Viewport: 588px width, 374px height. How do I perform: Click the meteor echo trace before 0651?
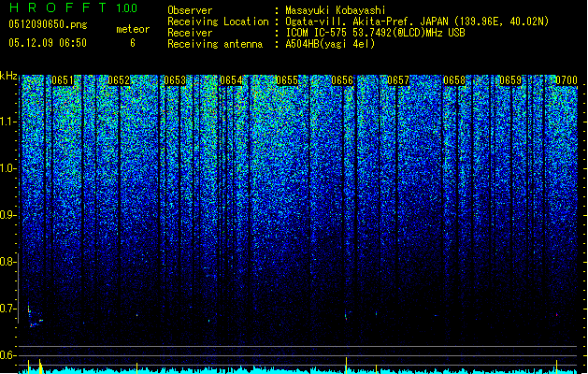(35, 315)
